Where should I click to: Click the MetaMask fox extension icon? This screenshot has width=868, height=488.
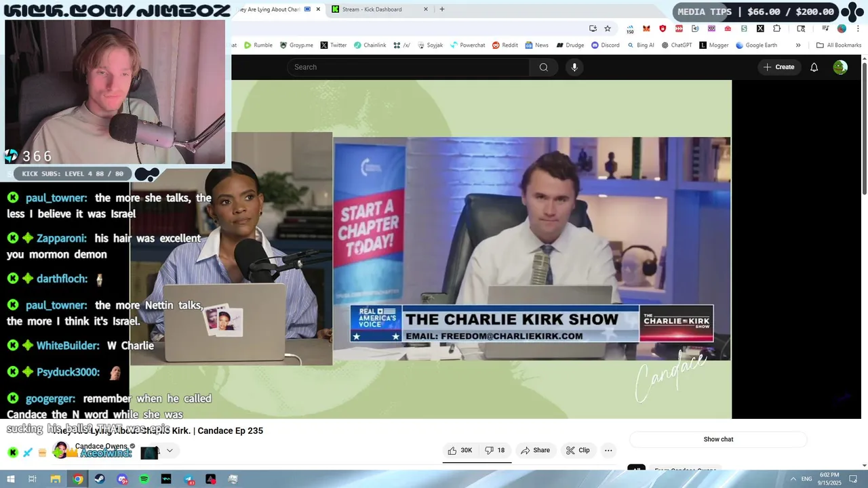point(646,28)
